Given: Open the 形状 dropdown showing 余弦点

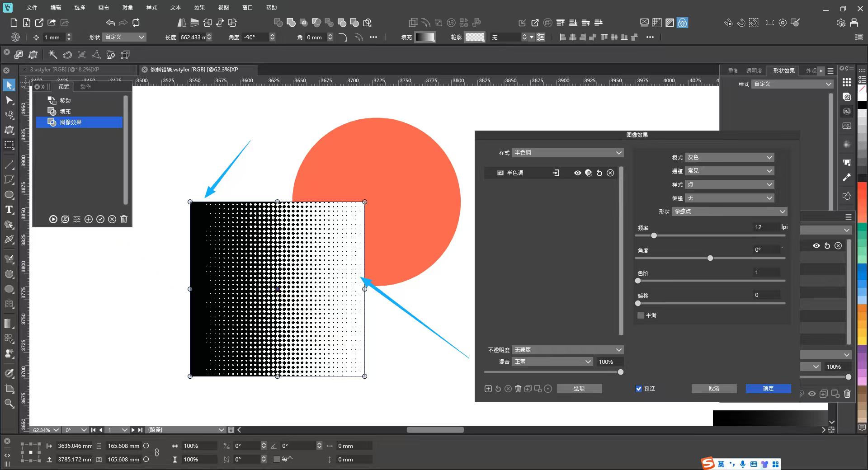Looking at the screenshot, I should [729, 211].
